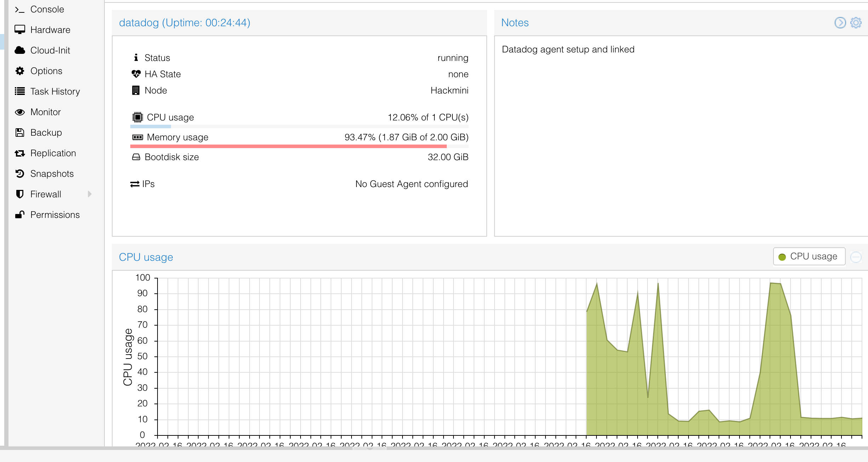Click the Replication arrows icon
868x462 pixels.
click(x=20, y=153)
